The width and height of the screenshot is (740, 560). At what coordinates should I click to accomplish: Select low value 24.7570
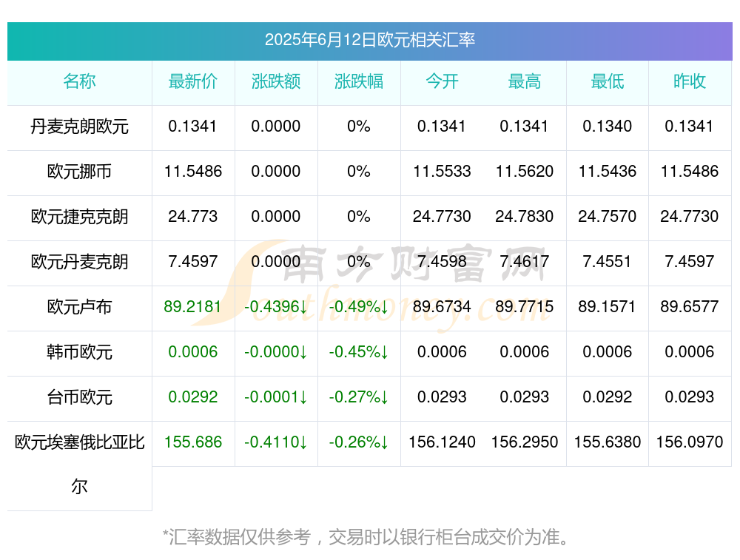coord(608,217)
